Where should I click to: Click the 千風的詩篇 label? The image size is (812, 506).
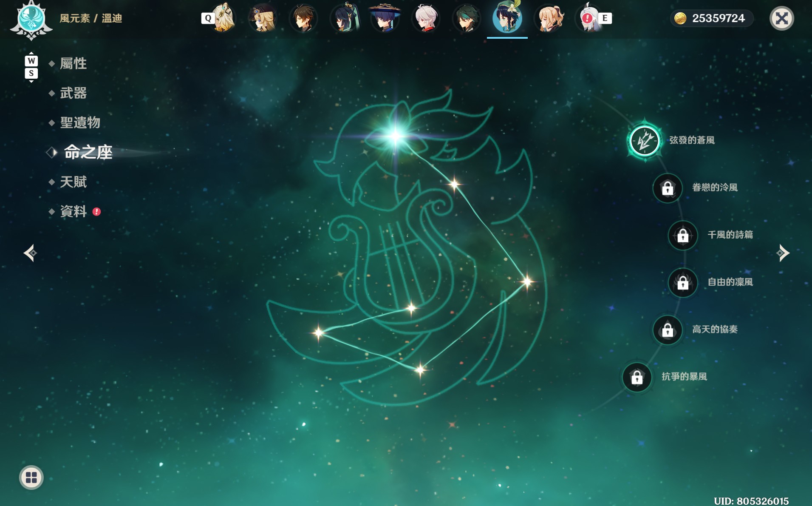(x=730, y=235)
